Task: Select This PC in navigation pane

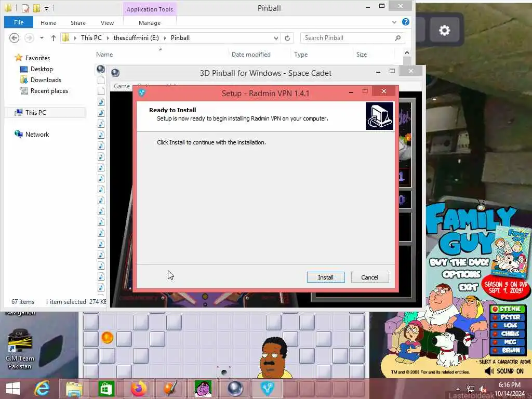Action: click(x=35, y=112)
